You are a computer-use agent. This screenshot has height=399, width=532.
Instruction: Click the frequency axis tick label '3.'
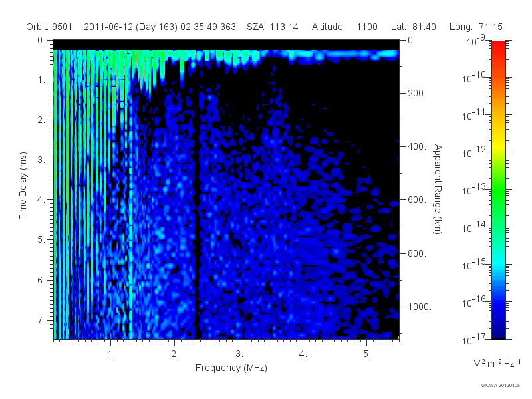click(x=239, y=354)
